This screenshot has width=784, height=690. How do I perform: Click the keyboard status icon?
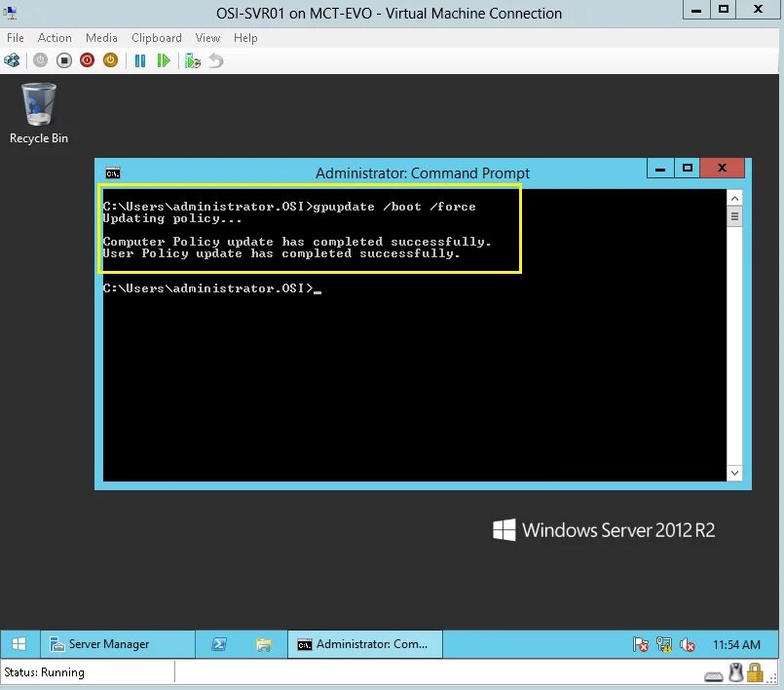[x=714, y=676]
